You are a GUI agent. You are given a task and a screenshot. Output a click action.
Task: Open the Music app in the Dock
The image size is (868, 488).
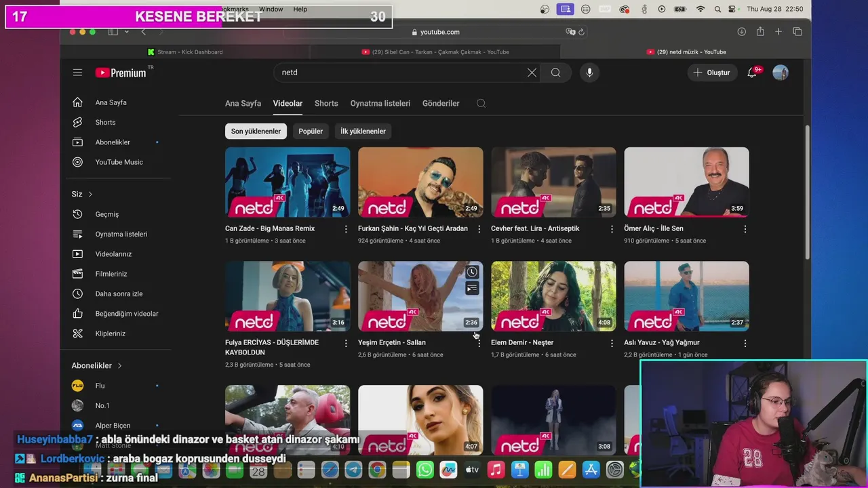pos(496,469)
